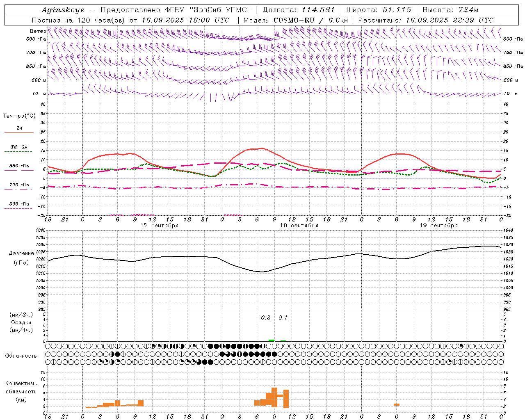The width and height of the screenshot is (525, 420).
Task: Click the provider text ФГБУ "ЗапСиб УГМС"
Action: click(208, 10)
